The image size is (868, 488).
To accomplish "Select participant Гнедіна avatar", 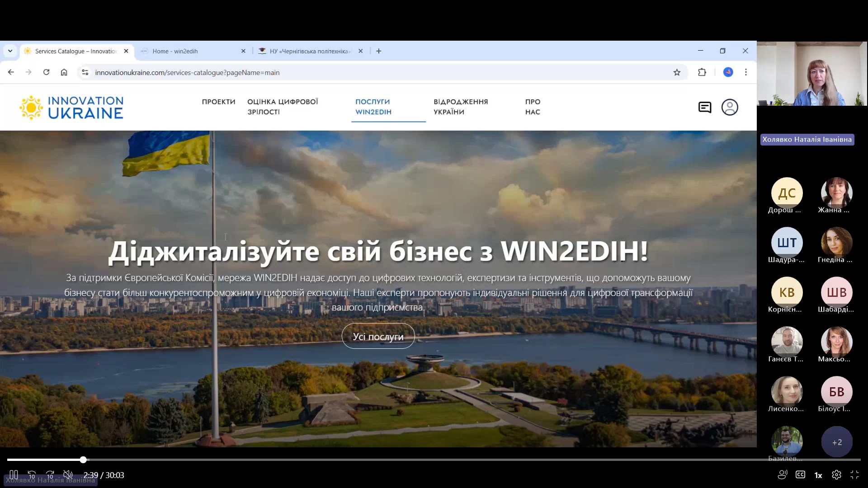I will tap(837, 243).
